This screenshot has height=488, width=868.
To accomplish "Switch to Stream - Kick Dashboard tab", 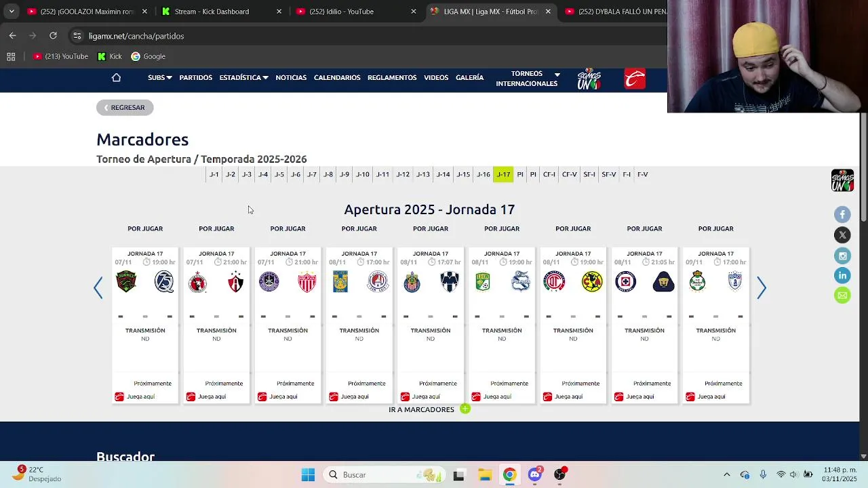I will (222, 12).
